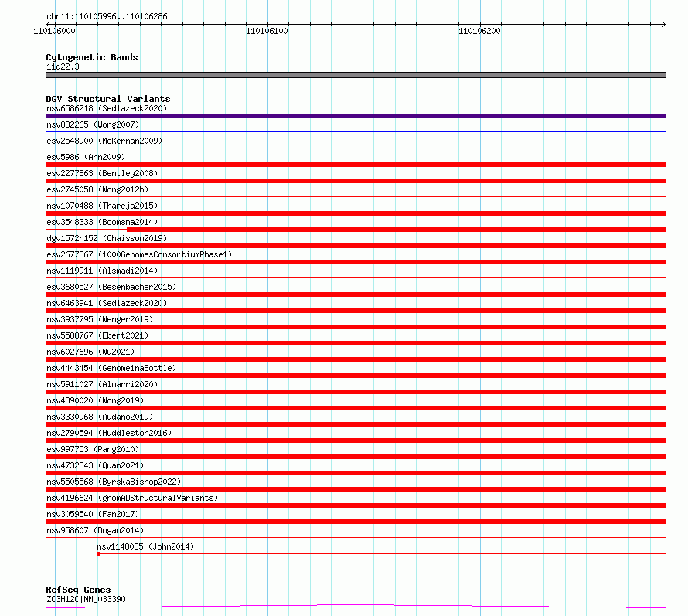Image resolution: width=688 pixels, height=616 pixels.
Task: Click the chr11:110105996..110106286 region label
Action: click(x=107, y=17)
